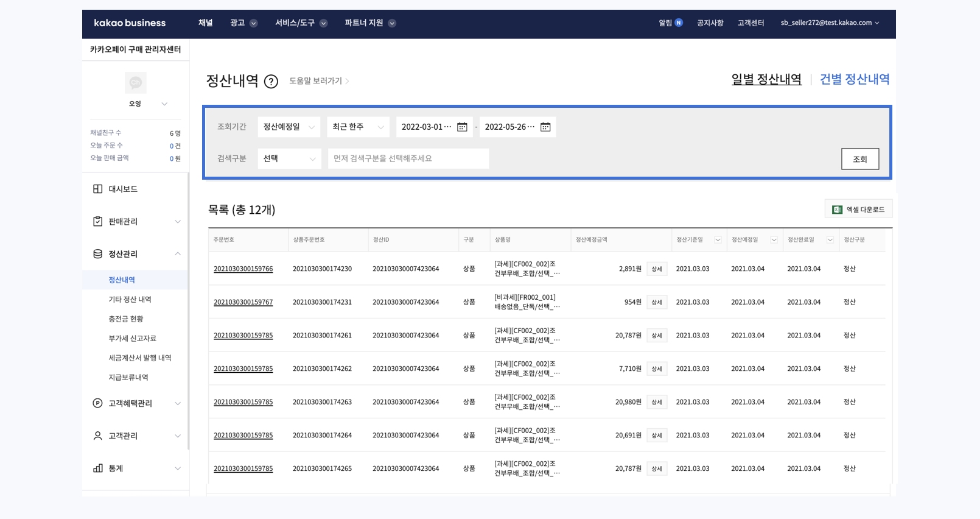This screenshot has height=519, width=980.
Task: Open the end date calendar icon
Action: pyautogui.click(x=545, y=127)
